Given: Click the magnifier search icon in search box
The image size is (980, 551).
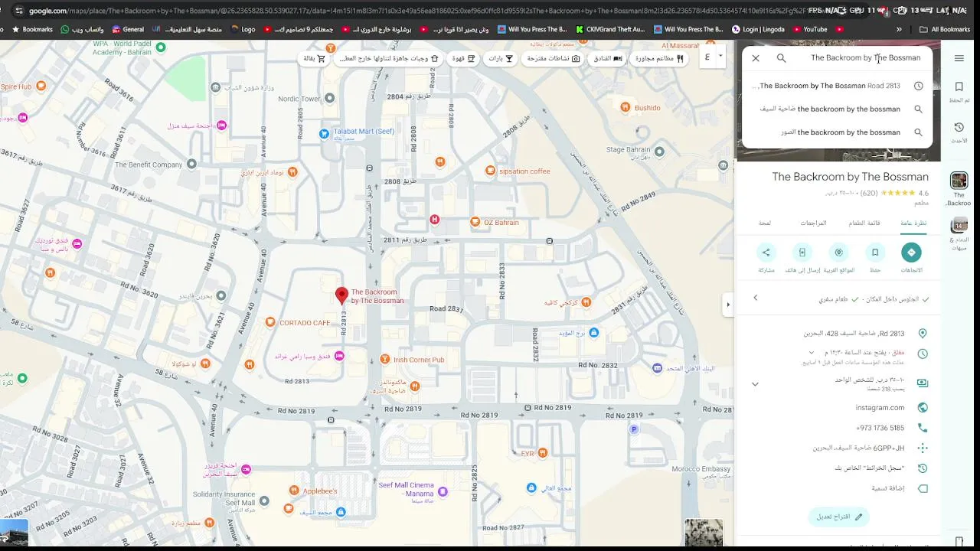Looking at the screenshot, I should pos(781,58).
